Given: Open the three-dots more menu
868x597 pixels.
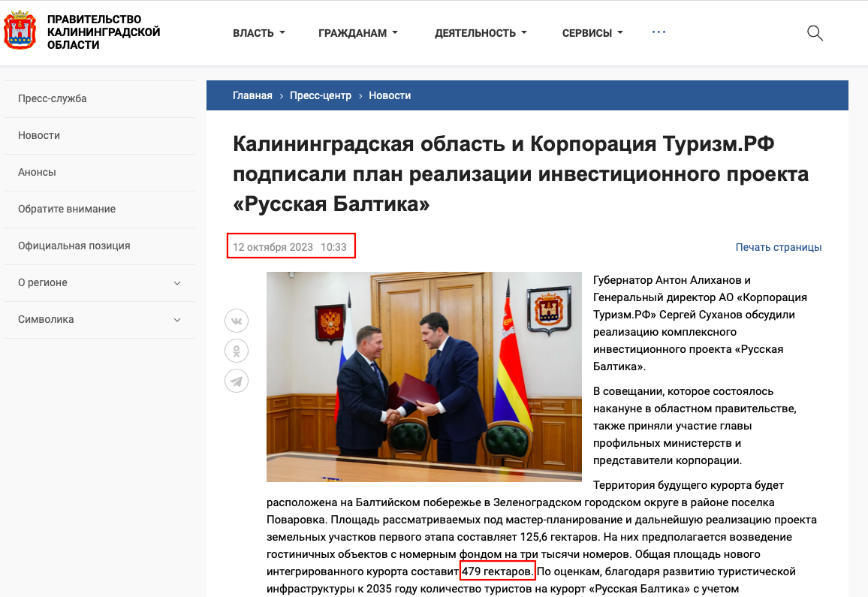Looking at the screenshot, I should (659, 32).
